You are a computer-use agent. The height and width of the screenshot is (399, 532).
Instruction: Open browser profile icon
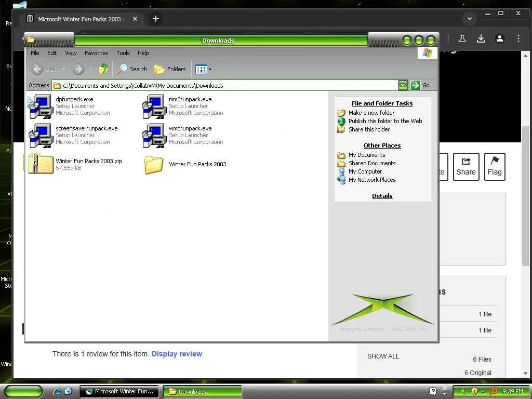click(499, 38)
